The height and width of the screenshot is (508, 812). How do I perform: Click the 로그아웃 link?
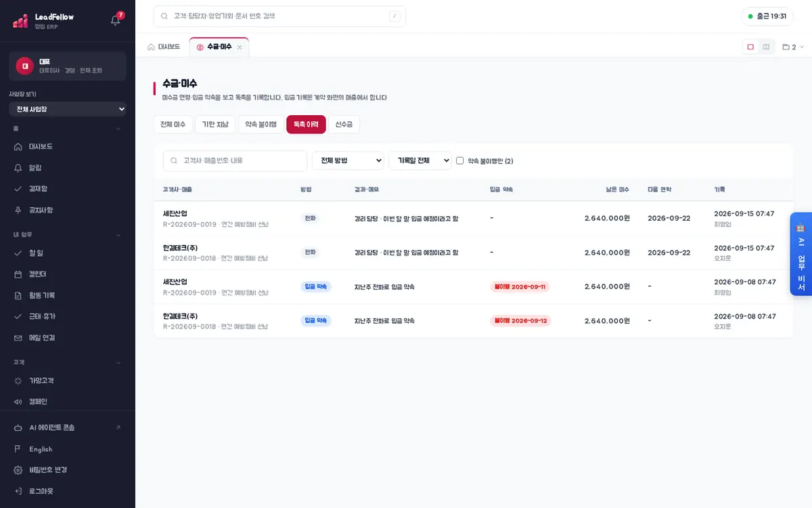click(x=41, y=491)
